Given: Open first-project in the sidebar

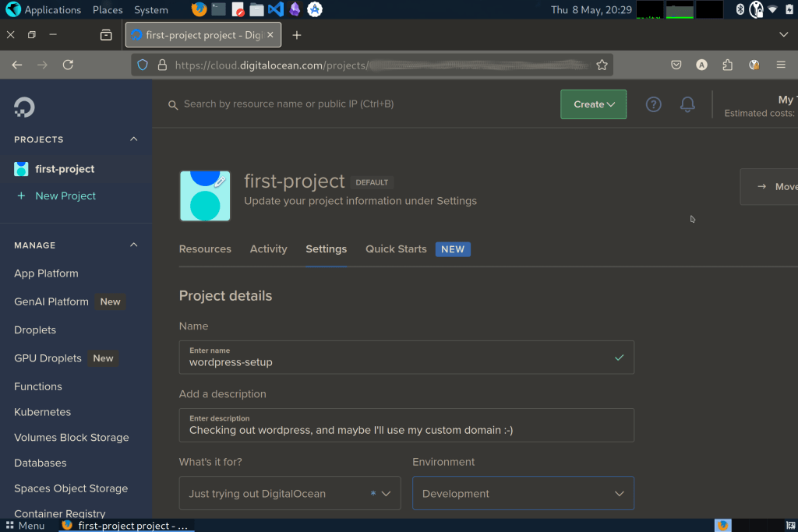Looking at the screenshot, I should 65,169.
